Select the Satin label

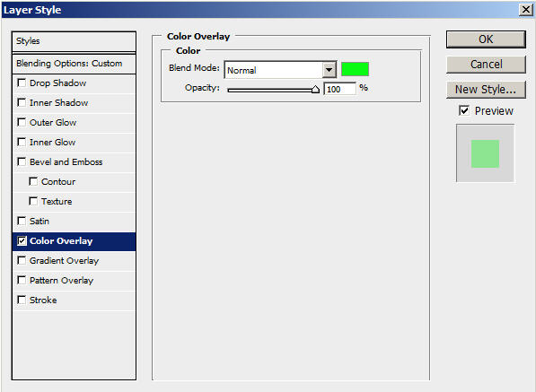40,222
